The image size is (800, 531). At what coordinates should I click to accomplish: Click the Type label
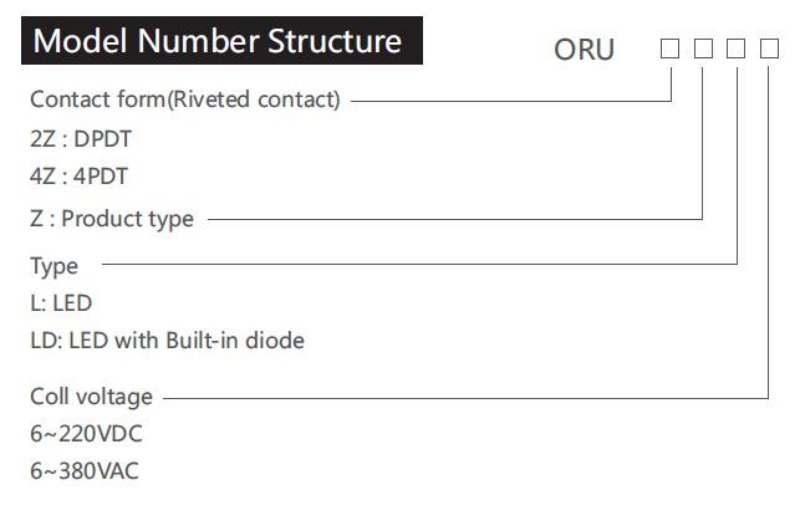(54, 266)
